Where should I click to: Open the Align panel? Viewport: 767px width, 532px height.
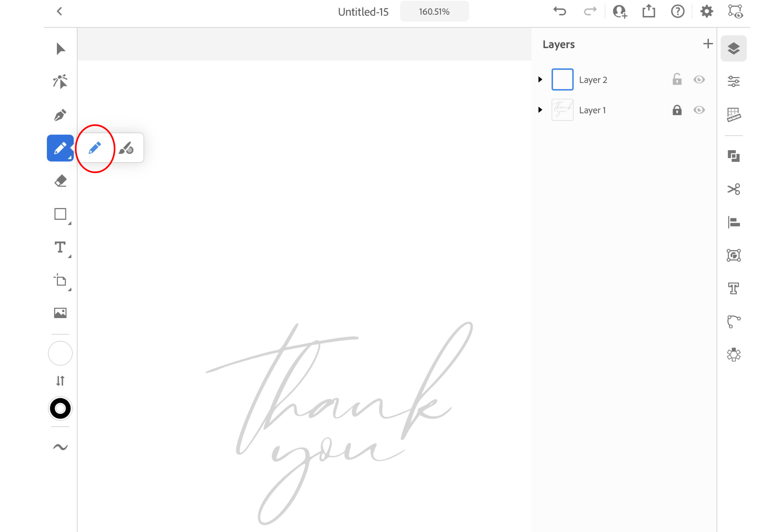coord(733,222)
